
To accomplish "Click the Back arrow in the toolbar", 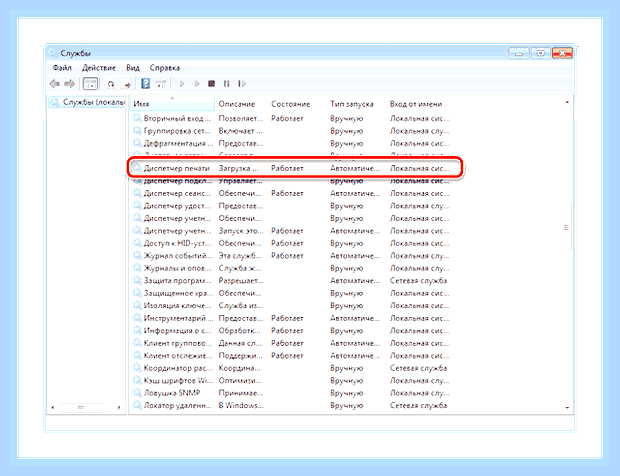I will [55, 84].
